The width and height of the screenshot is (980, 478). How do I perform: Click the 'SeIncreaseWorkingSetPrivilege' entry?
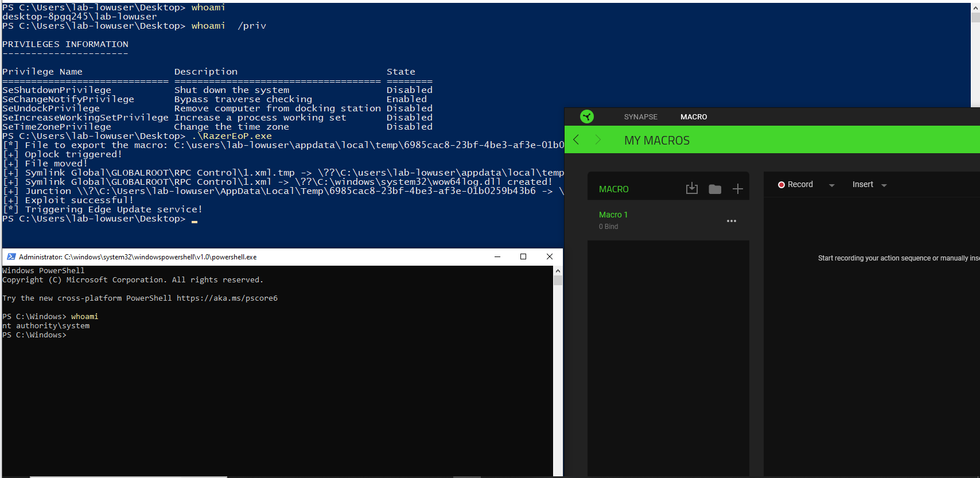pos(85,118)
